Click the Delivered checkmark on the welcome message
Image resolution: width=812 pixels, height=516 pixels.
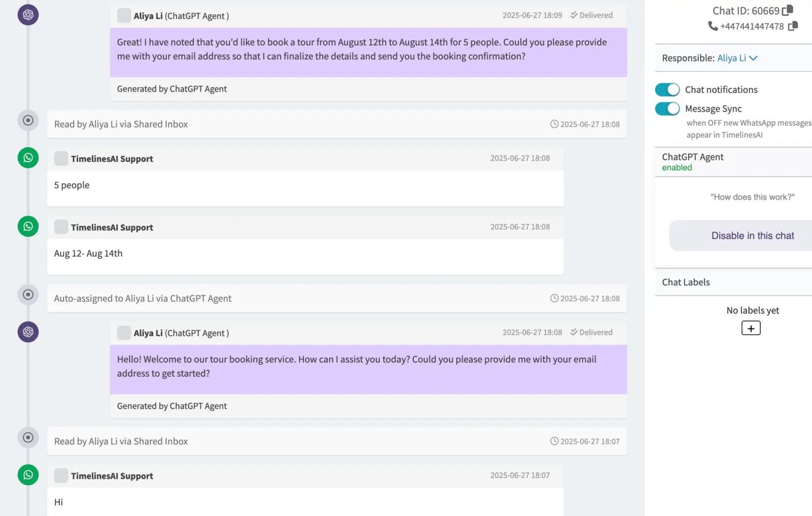574,332
